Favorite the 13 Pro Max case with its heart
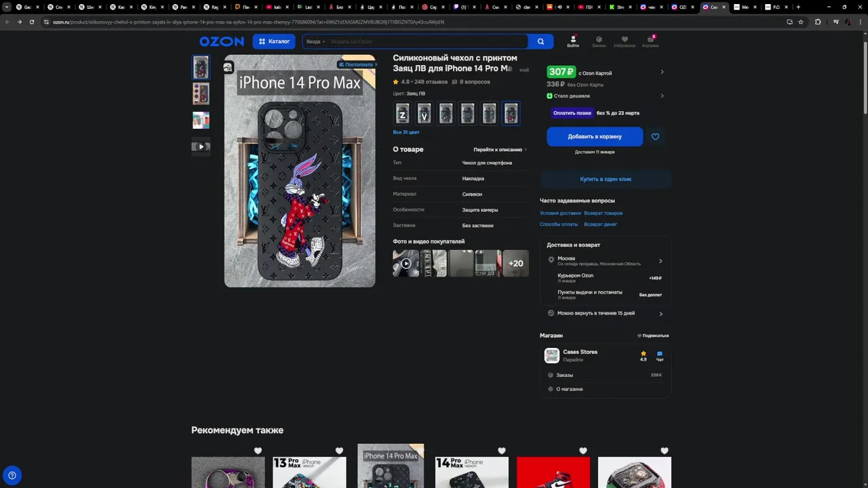The height and width of the screenshot is (488, 868). coord(339,451)
